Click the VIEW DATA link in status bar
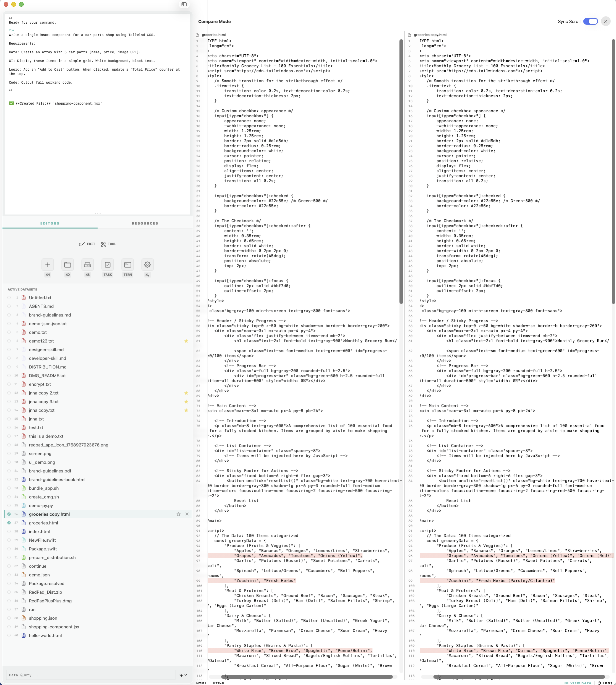This screenshot has height=685, width=616. coord(578,683)
